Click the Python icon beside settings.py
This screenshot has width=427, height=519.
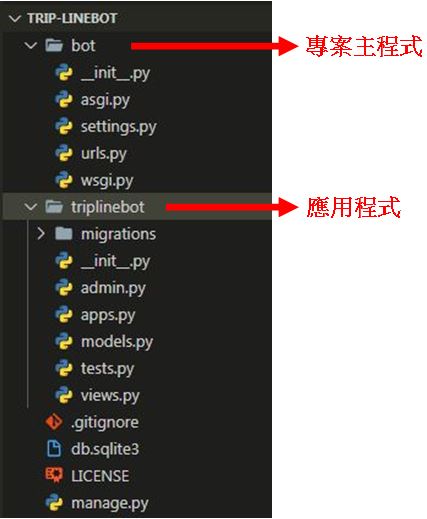(x=64, y=126)
